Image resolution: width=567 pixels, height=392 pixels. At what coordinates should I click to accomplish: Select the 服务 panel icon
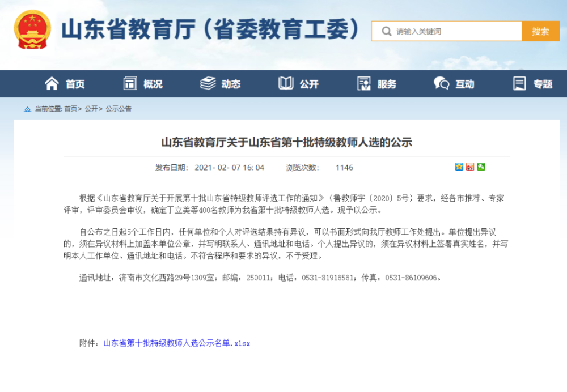coord(364,83)
